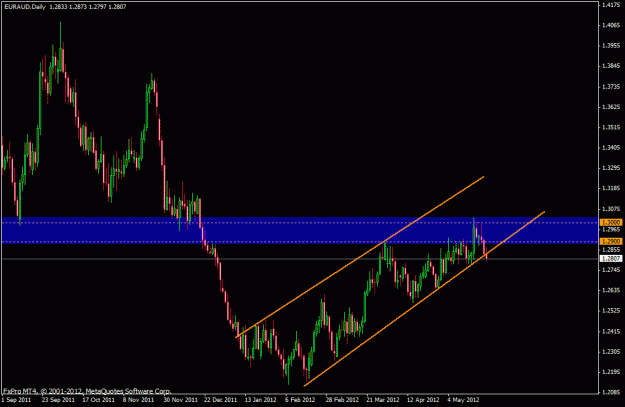
Task: Click the 17 Oct 2011 date label
Action: point(98,400)
